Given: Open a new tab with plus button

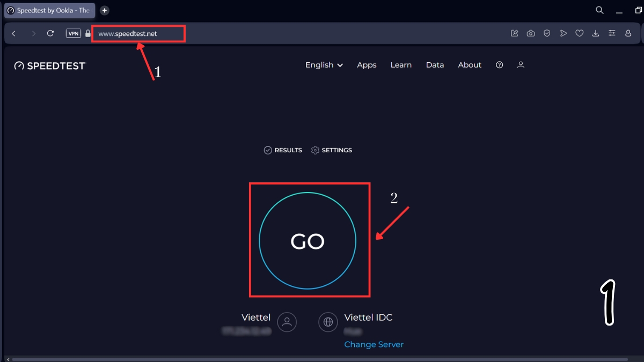Looking at the screenshot, I should 104,10.
